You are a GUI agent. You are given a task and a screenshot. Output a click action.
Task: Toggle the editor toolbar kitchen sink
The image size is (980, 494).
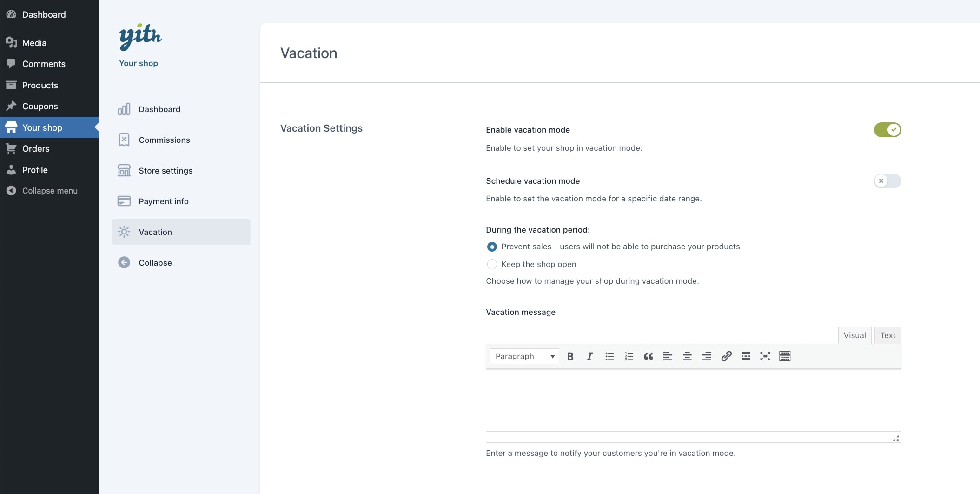tap(785, 356)
